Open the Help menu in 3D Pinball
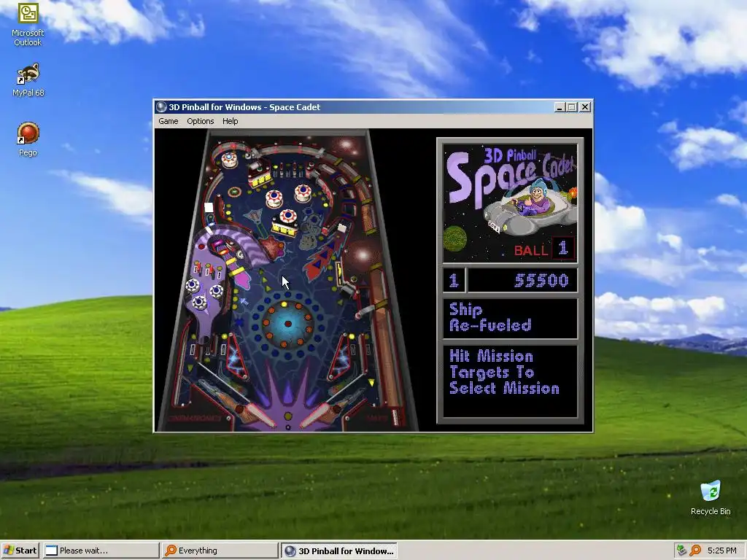Viewport: 747px width, 560px height. (x=230, y=122)
